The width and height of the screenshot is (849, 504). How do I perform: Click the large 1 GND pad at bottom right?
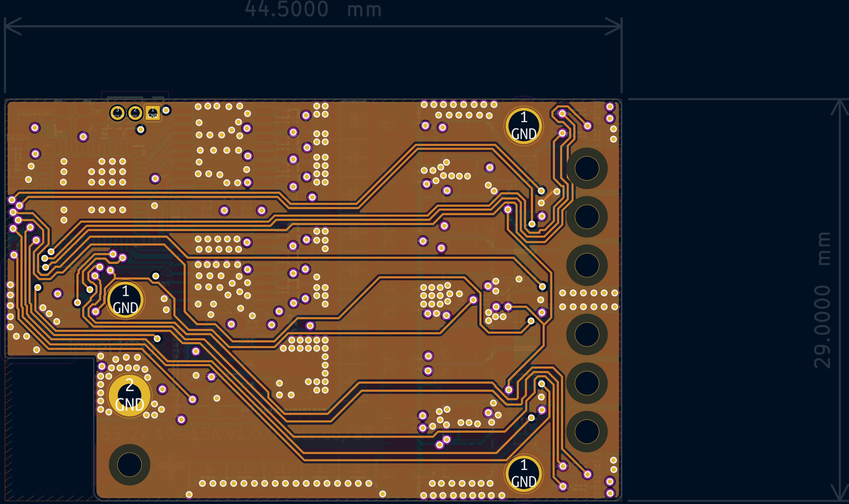(523, 473)
